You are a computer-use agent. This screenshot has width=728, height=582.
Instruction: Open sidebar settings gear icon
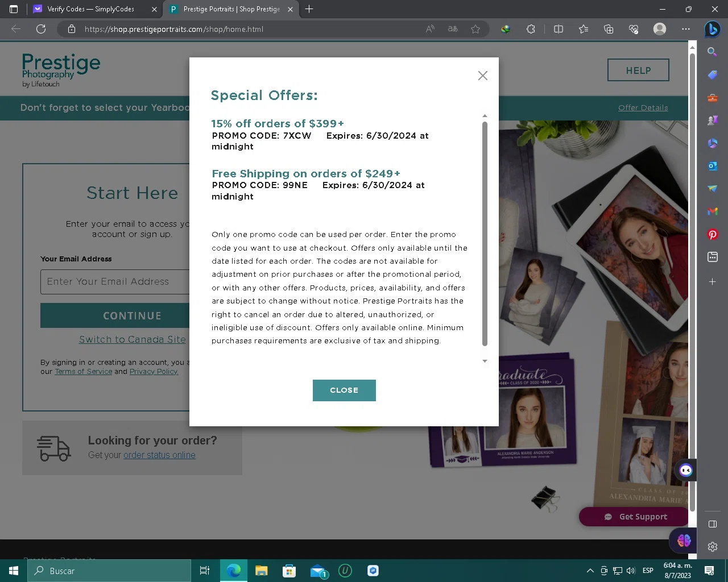(x=712, y=547)
